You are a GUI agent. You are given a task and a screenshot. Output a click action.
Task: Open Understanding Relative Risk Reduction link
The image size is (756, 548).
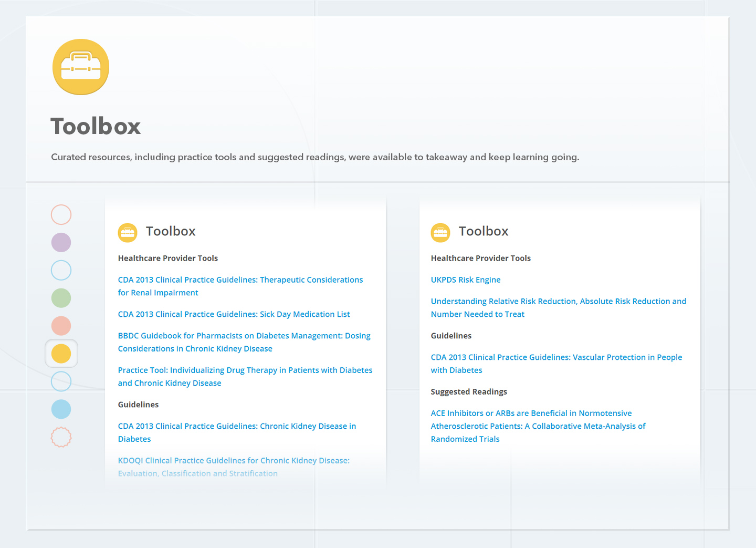pos(558,302)
